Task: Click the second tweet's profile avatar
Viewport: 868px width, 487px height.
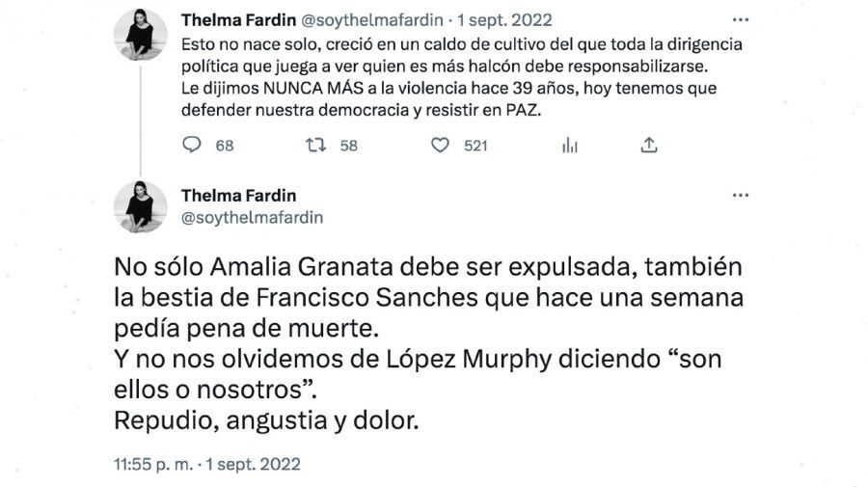Action: pyautogui.click(x=141, y=207)
